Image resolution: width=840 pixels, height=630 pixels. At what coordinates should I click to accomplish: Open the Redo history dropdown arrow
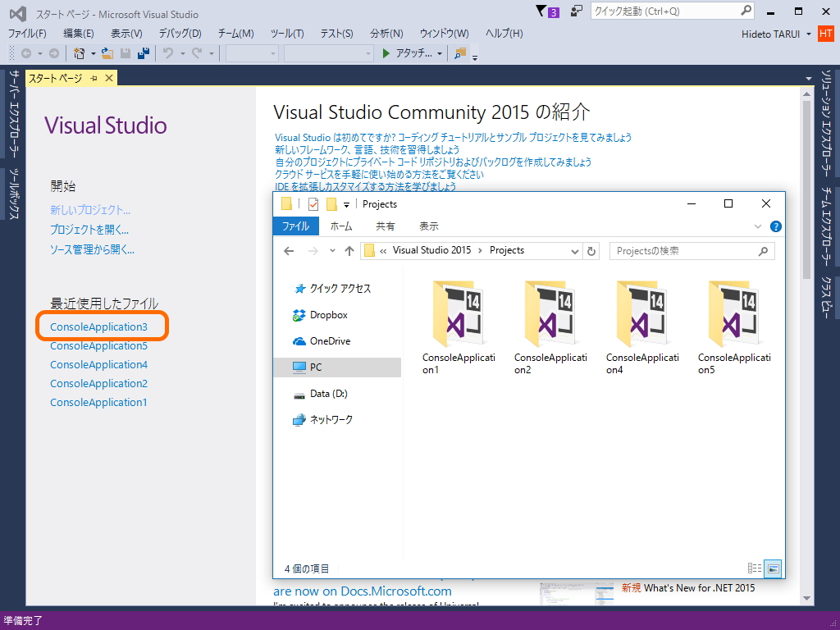[211, 53]
